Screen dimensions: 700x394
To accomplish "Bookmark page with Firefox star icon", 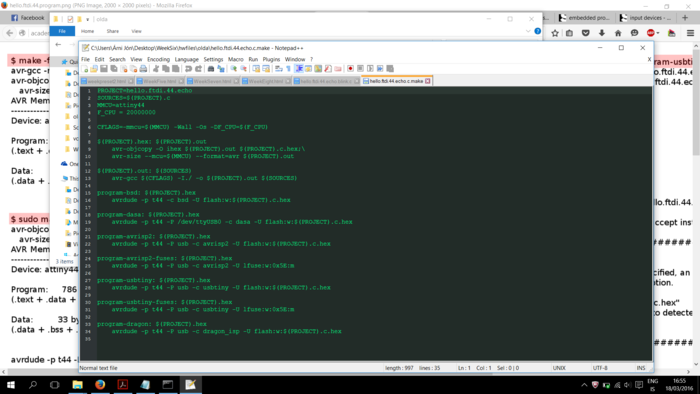I will (x=555, y=33).
